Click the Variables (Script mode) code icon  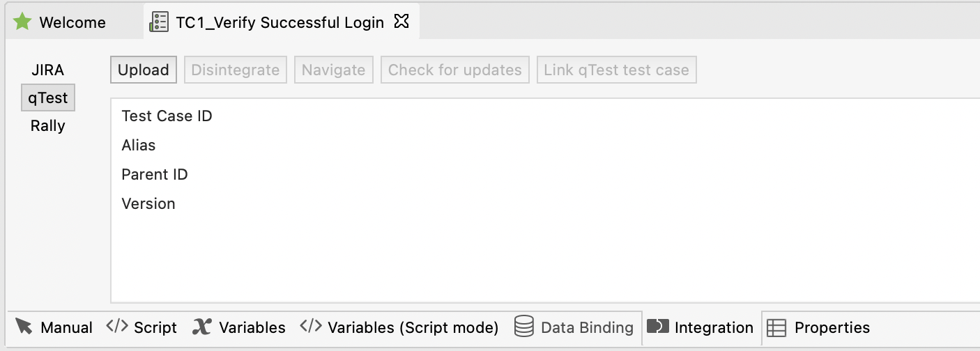311,327
